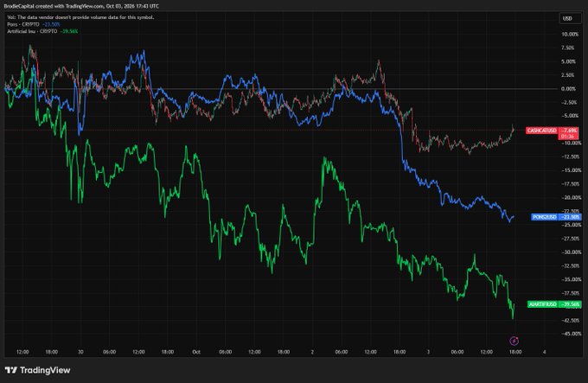
Task: Click the purple lightning event icon
Action: pyautogui.click(x=514, y=341)
